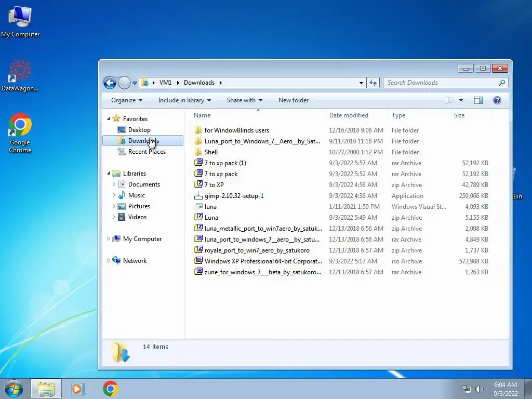Screen dimensions: 532x399
Task: Click the '259,066 KB' size cell
Action: click(x=473, y=196)
